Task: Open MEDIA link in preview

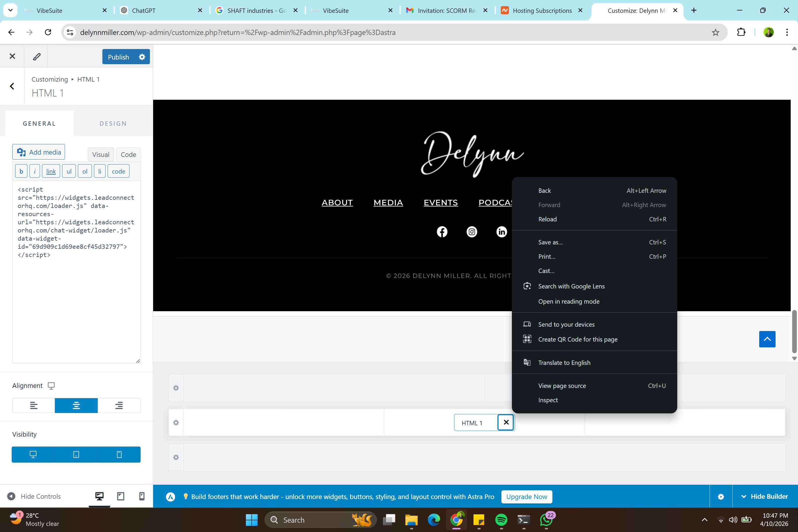Action: (388, 202)
